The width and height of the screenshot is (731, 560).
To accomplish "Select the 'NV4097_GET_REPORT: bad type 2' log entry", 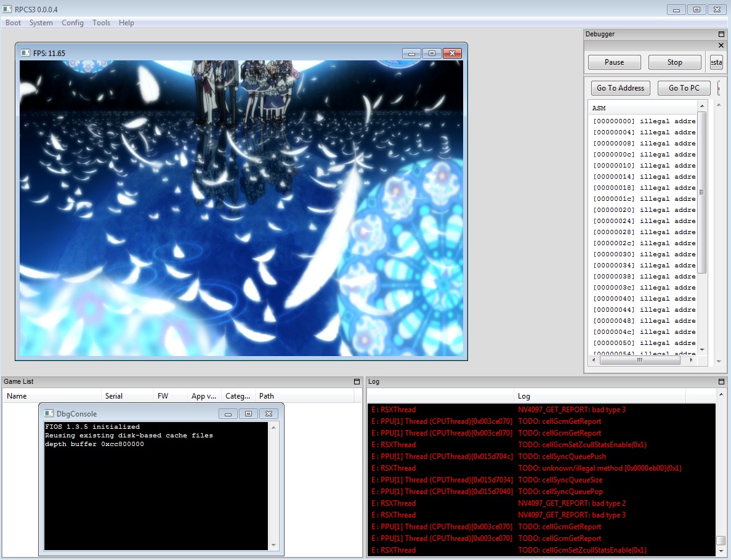I will [x=541, y=503].
